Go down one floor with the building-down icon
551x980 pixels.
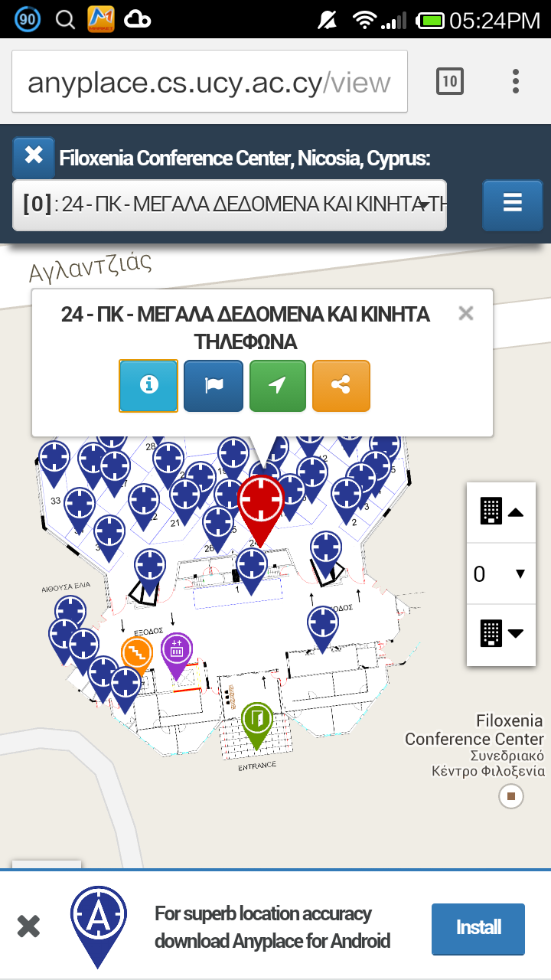click(x=501, y=633)
